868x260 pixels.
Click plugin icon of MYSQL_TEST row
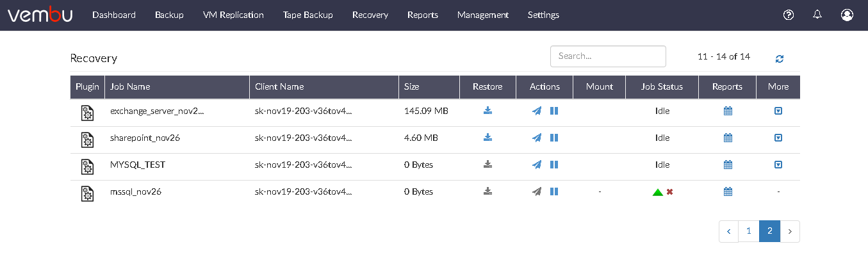point(87,167)
